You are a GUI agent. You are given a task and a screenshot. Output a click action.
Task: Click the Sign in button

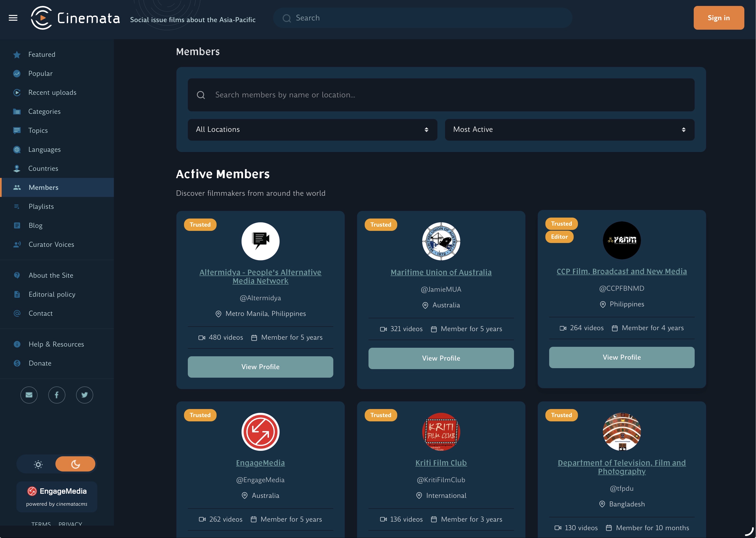(x=718, y=18)
